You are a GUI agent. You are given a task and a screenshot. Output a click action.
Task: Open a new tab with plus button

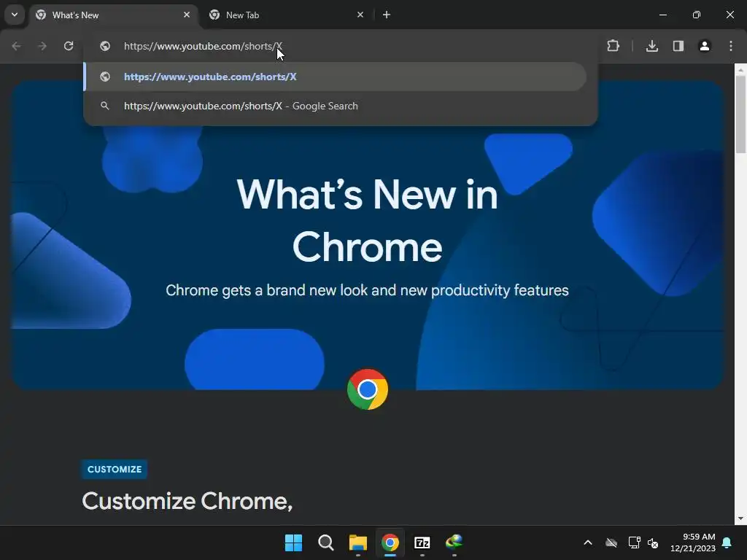tap(387, 15)
